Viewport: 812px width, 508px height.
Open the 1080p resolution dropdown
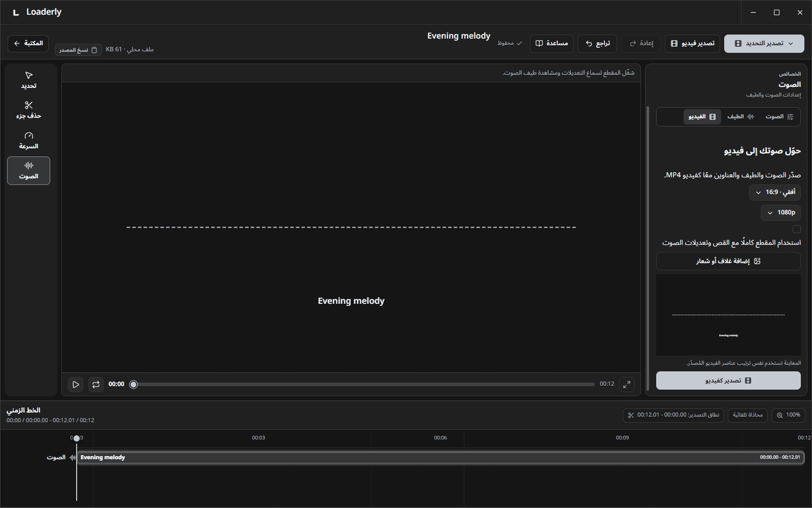click(781, 212)
